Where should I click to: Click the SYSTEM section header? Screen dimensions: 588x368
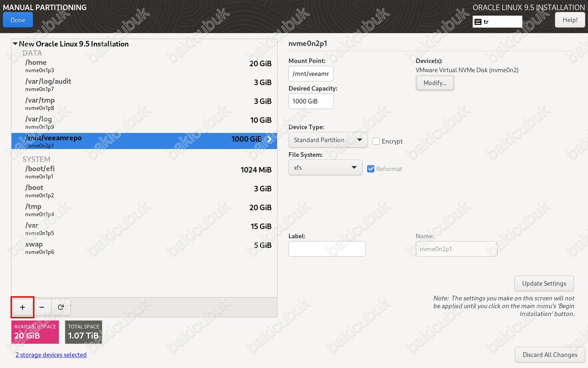[x=36, y=159]
